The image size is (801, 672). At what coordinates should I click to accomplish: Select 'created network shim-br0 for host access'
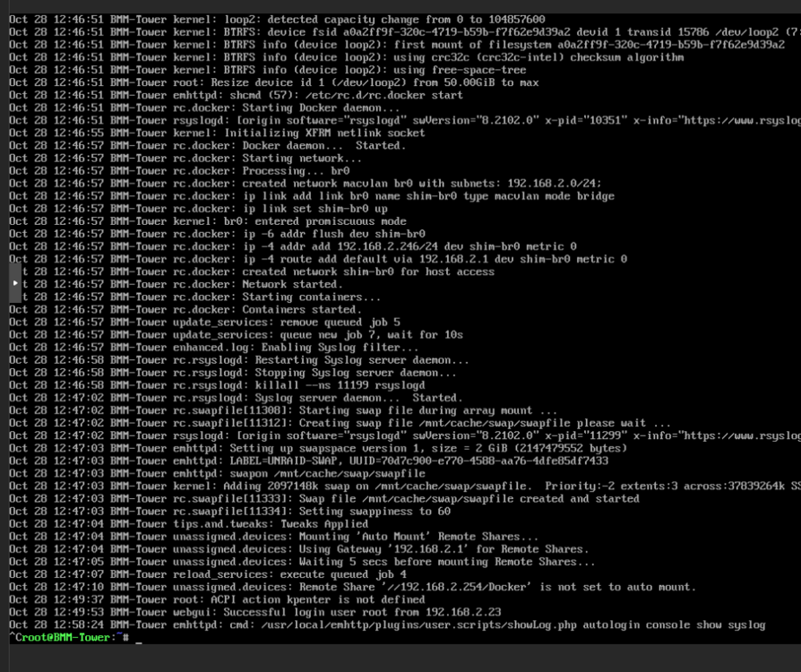(x=258, y=271)
